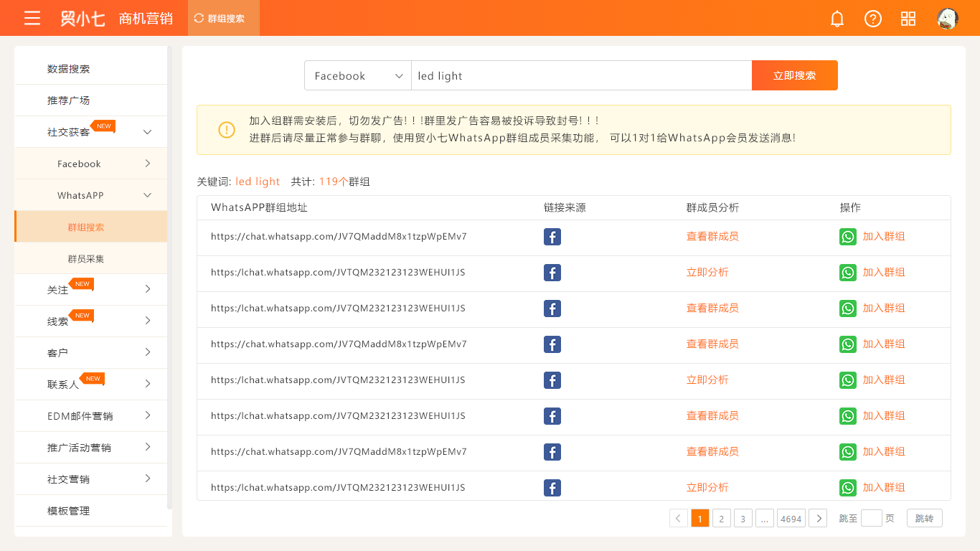Click WhatsApp icon in second table row

tap(848, 273)
